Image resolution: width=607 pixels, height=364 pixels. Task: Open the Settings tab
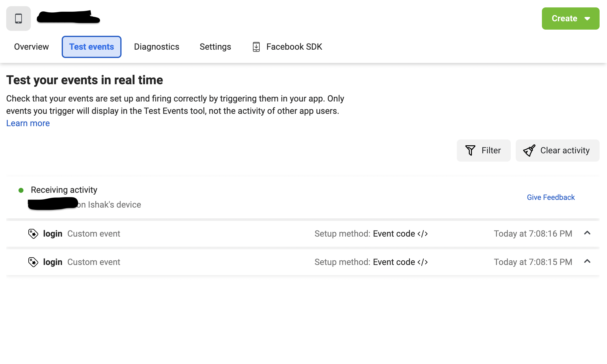click(x=215, y=47)
